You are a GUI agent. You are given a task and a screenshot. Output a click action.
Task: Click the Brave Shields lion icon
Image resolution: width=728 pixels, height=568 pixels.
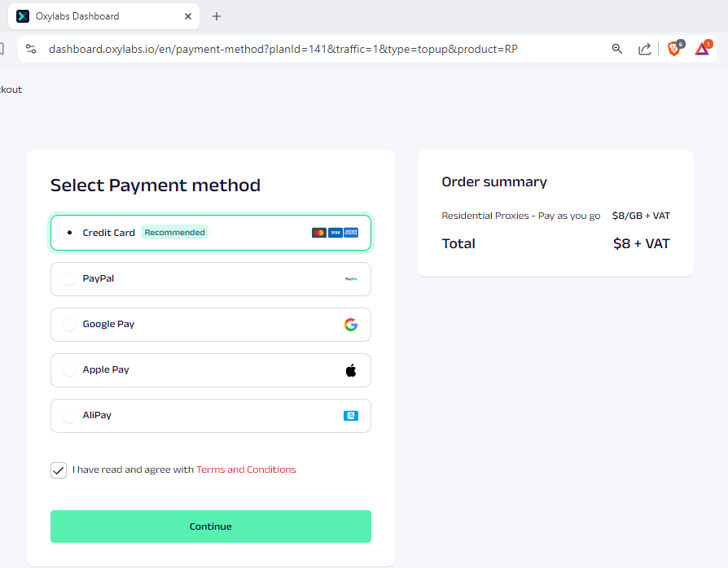point(674,49)
